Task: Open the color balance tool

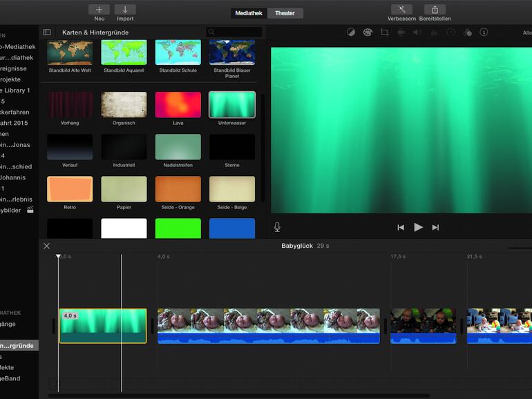Action: tap(351, 32)
